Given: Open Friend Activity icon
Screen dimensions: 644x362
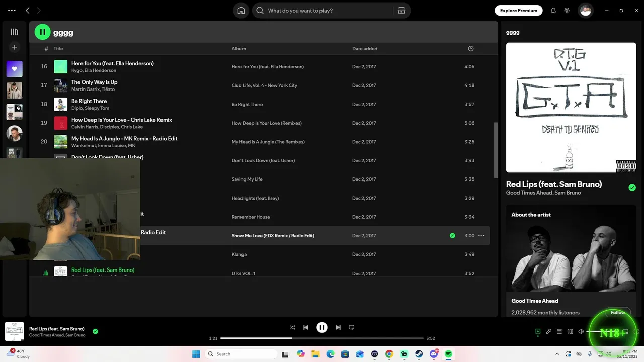Looking at the screenshot, I should (x=567, y=11).
